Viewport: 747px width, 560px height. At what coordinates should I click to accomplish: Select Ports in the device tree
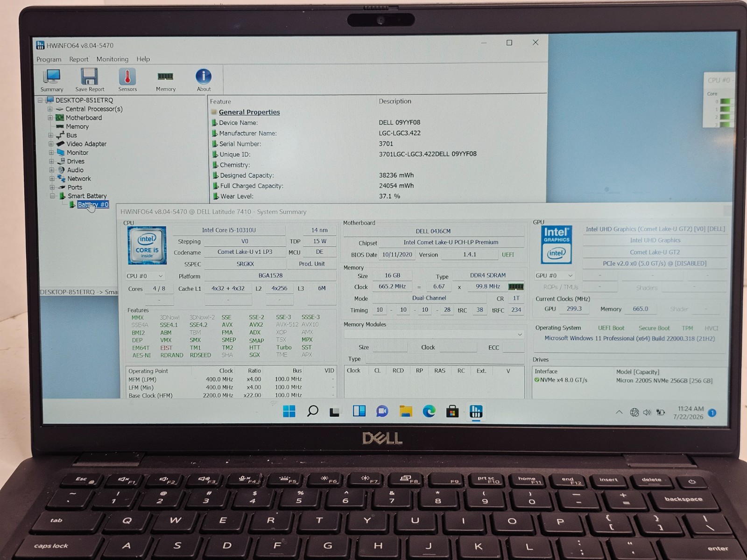(x=75, y=187)
